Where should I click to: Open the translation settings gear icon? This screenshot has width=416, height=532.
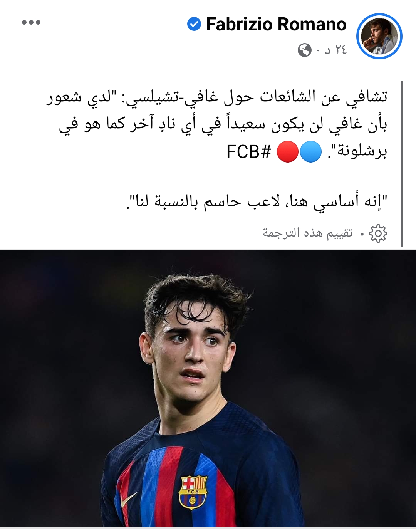click(378, 233)
